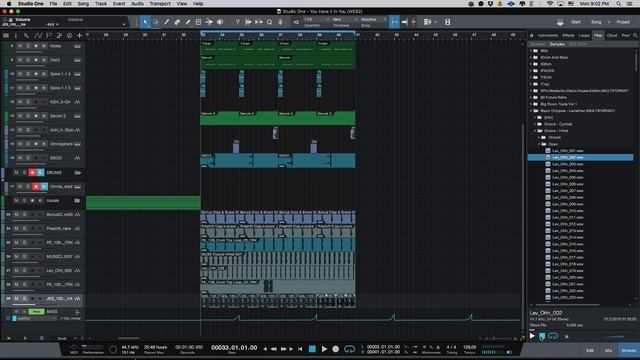Open the Control parameter dropdown arrow
This screenshot has width=640, height=360.
point(124,24)
